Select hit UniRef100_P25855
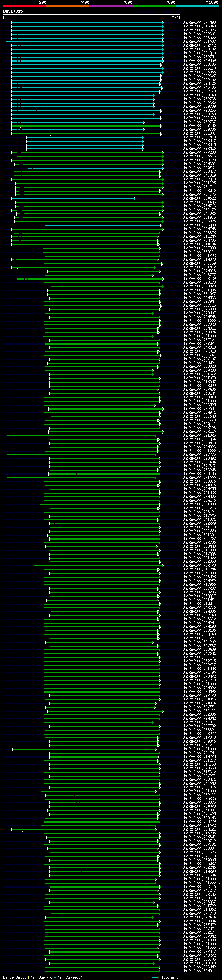This screenshot has width=222, height=980. tap(199, 72)
